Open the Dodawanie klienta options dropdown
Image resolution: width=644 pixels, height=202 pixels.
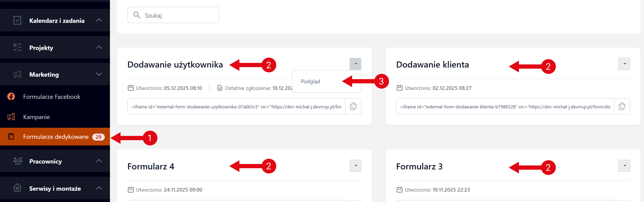624,64
